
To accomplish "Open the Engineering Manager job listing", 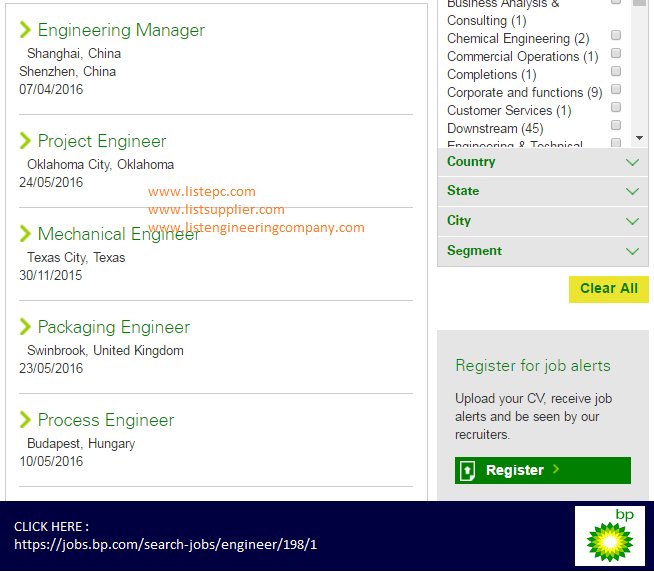I will pos(121,30).
